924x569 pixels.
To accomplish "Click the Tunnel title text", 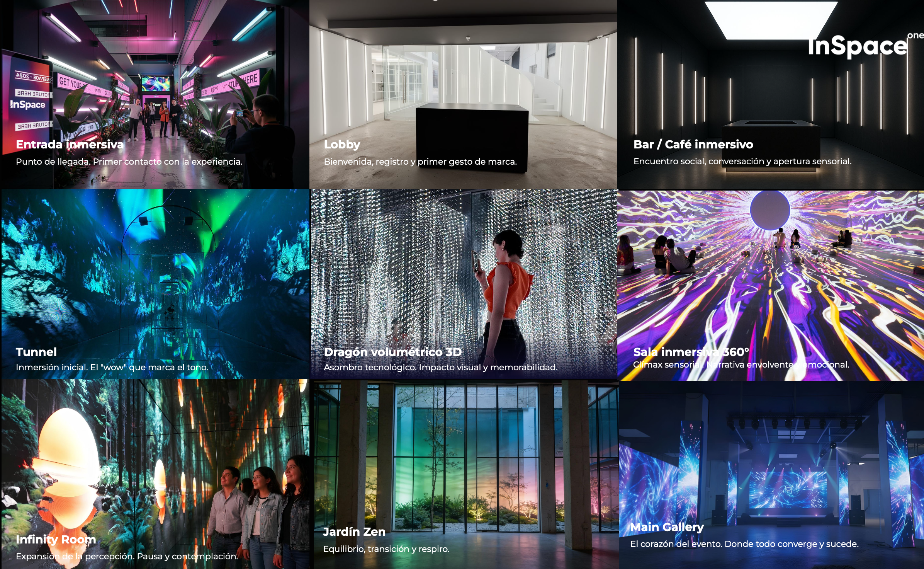I will click(36, 352).
